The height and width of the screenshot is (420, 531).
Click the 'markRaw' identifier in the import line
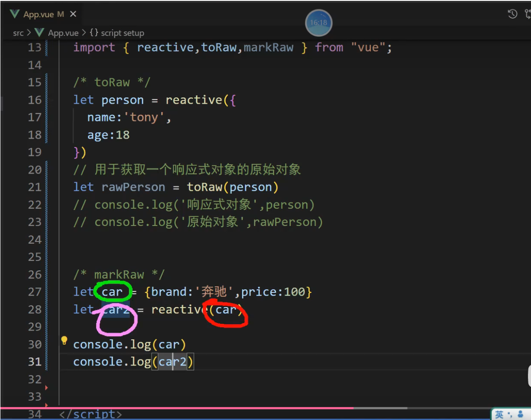tap(269, 47)
